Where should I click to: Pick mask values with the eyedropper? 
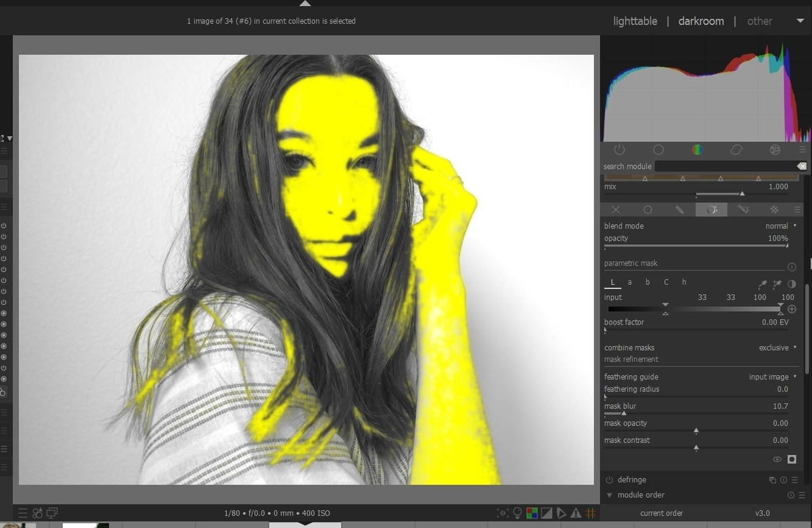(763, 284)
